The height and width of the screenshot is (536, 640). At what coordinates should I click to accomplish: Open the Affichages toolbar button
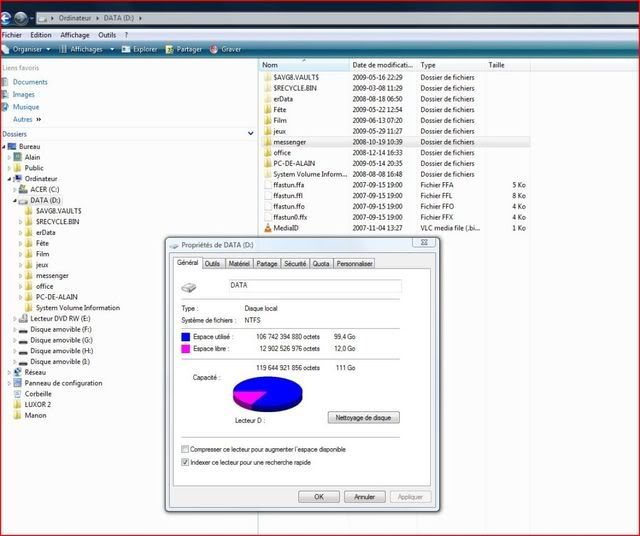coord(81,49)
